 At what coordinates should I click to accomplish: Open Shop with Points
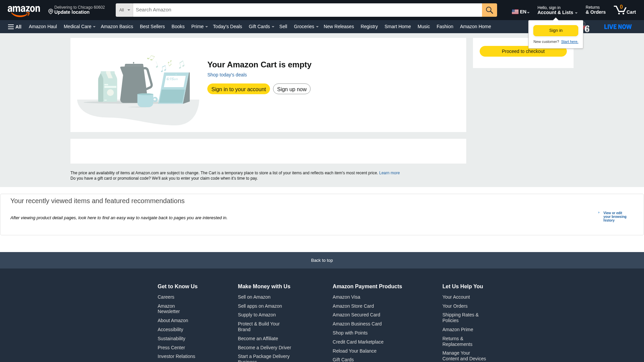click(x=350, y=333)
